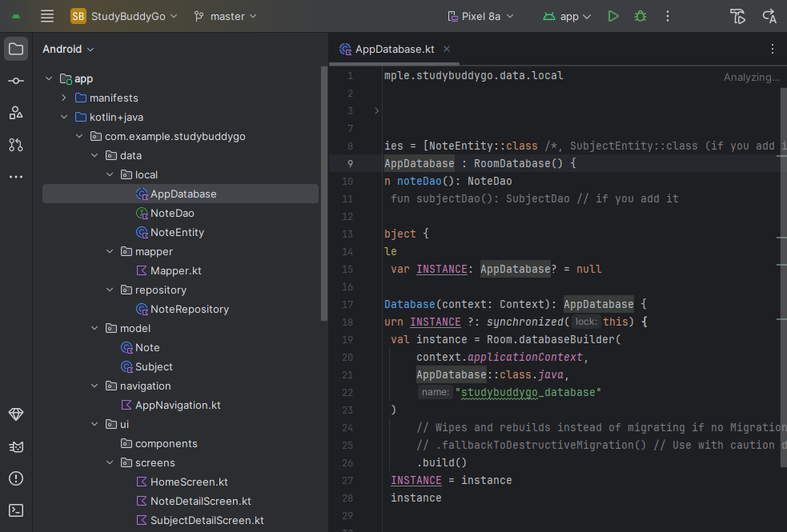Viewport: 787px width, 532px height.
Task: Close the AppDatabase.kt tab
Action: tap(447, 49)
